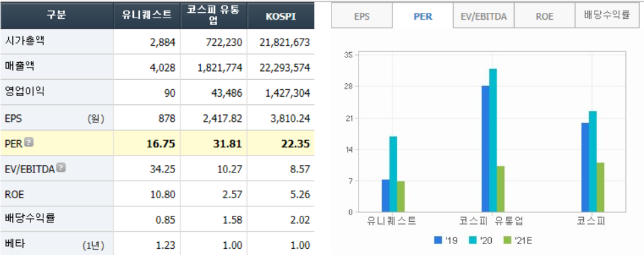This screenshot has width=644, height=255.
Task: Select the ROE row label
Action: [x=14, y=194]
